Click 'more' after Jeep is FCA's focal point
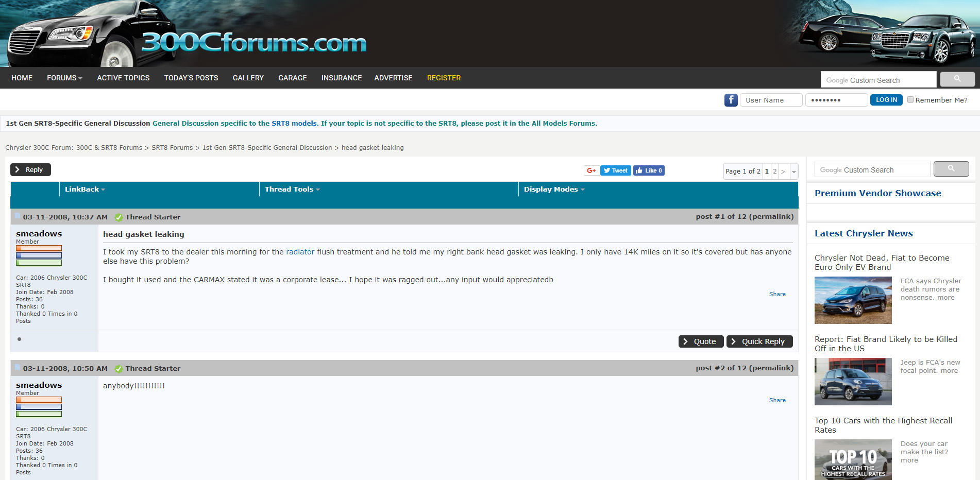This screenshot has height=480, width=980. 949,371
